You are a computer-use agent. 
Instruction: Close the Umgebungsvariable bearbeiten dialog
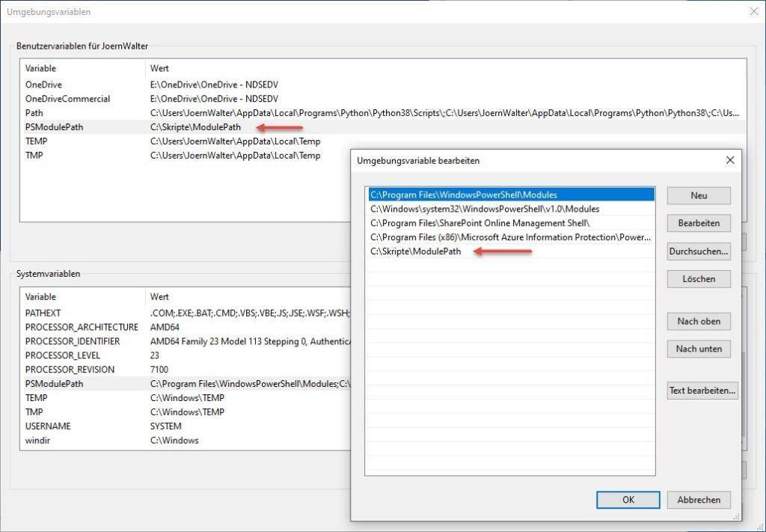coord(730,160)
